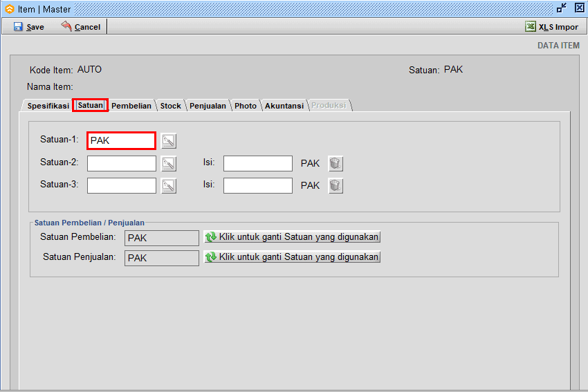Click change-unit button for Satuan Penjualan
This screenshot has width=588, height=392.
click(x=292, y=257)
